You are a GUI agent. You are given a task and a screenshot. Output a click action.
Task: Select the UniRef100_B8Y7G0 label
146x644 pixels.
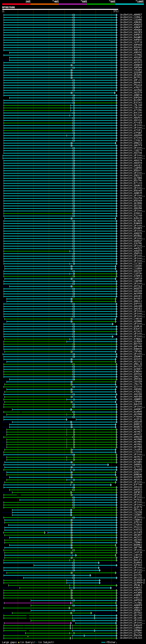131,344
